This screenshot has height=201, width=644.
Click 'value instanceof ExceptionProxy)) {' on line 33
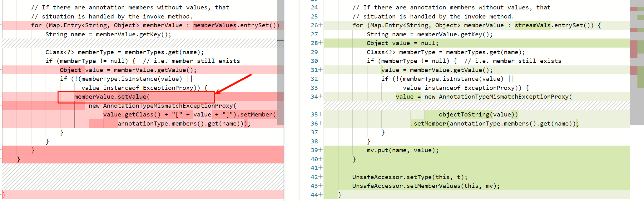[x=466, y=88]
